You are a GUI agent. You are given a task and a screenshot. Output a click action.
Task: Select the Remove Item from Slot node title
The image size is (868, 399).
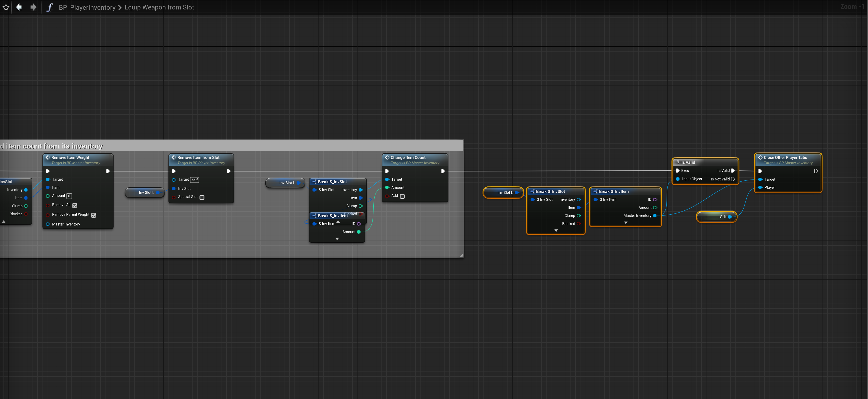198,158
